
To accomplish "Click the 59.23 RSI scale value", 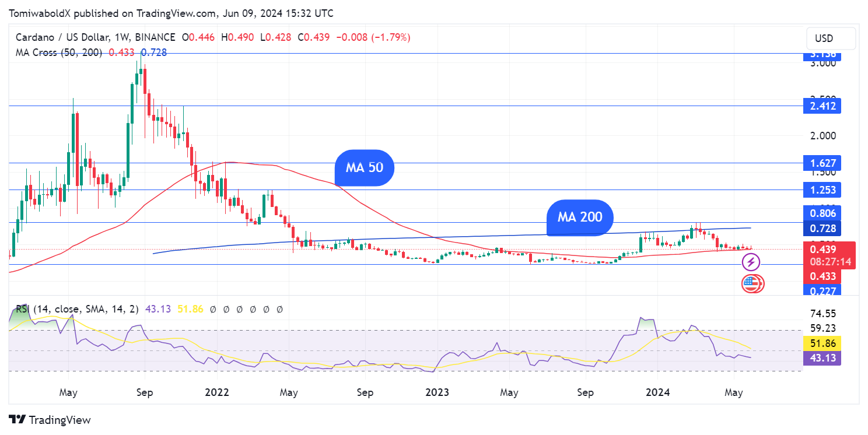I will (824, 328).
